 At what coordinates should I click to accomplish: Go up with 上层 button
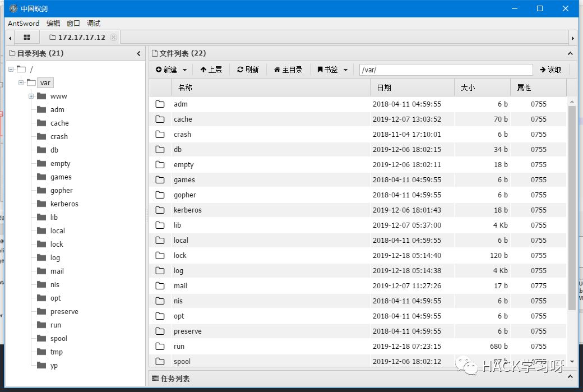(211, 70)
